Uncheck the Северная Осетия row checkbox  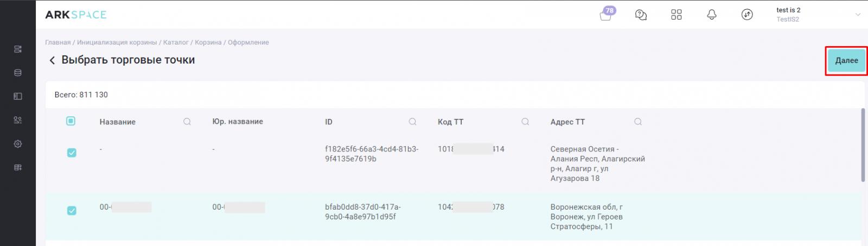[72, 153]
